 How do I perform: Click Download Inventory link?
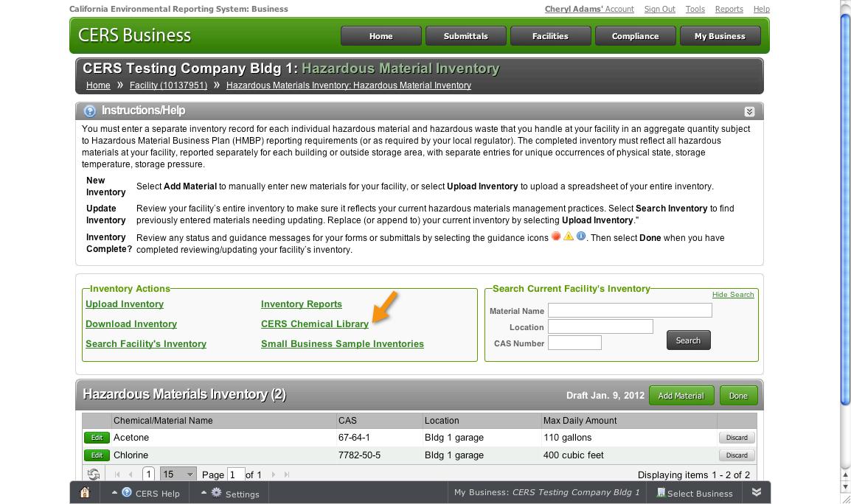(131, 324)
